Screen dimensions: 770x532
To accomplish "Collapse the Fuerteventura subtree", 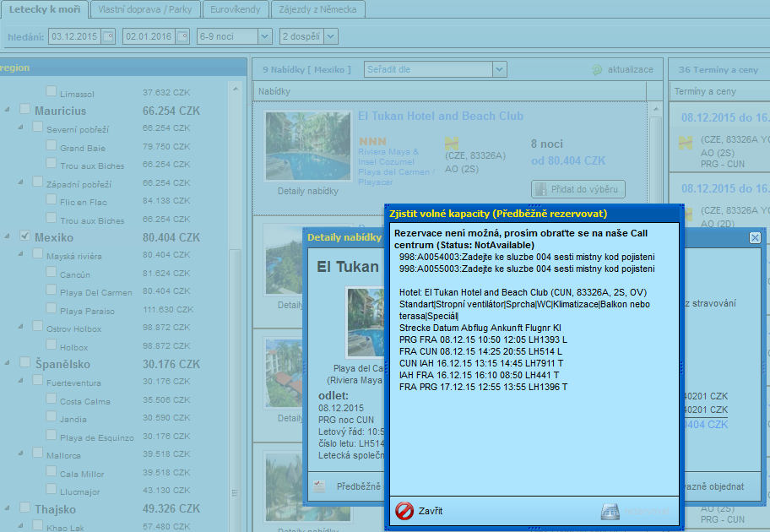I will [20, 381].
